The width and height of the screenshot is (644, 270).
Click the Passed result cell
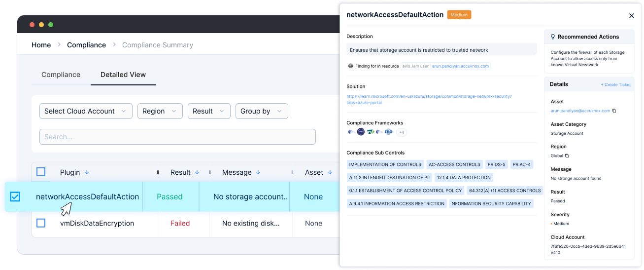tap(169, 196)
